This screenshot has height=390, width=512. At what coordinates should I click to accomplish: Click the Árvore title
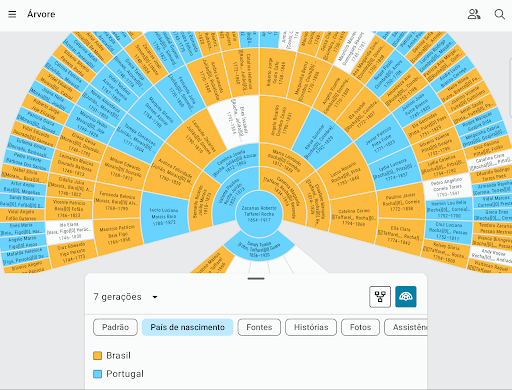(x=41, y=14)
